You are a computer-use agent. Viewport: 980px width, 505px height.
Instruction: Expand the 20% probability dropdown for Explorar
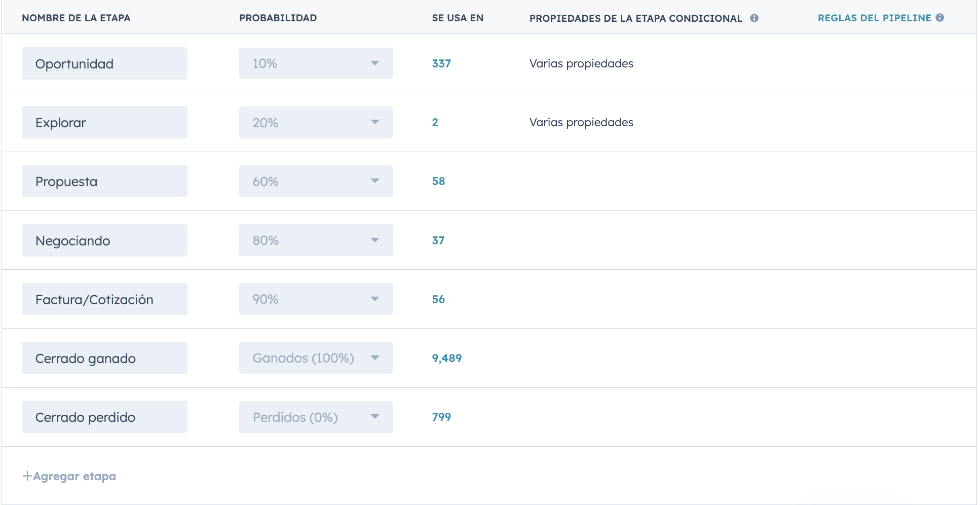click(x=316, y=122)
